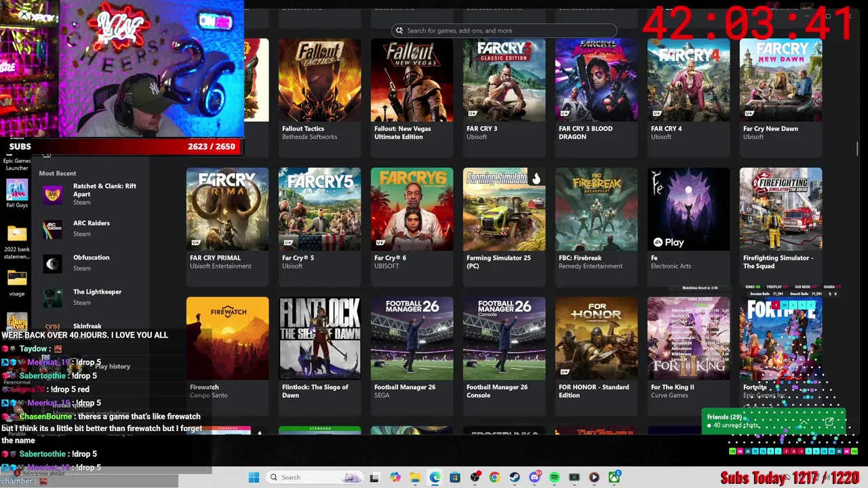The width and height of the screenshot is (868, 488).
Task: Pop out the Friends panel into a window
Action: 829,423
